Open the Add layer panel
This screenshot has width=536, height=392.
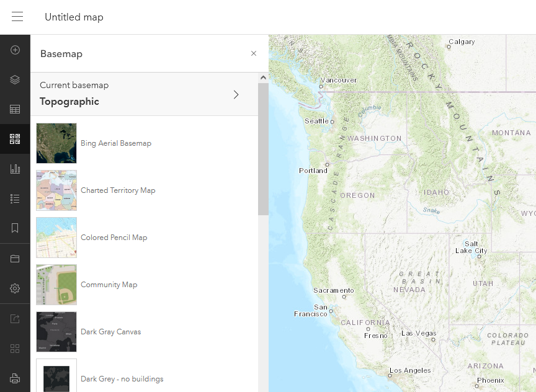[x=15, y=50]
